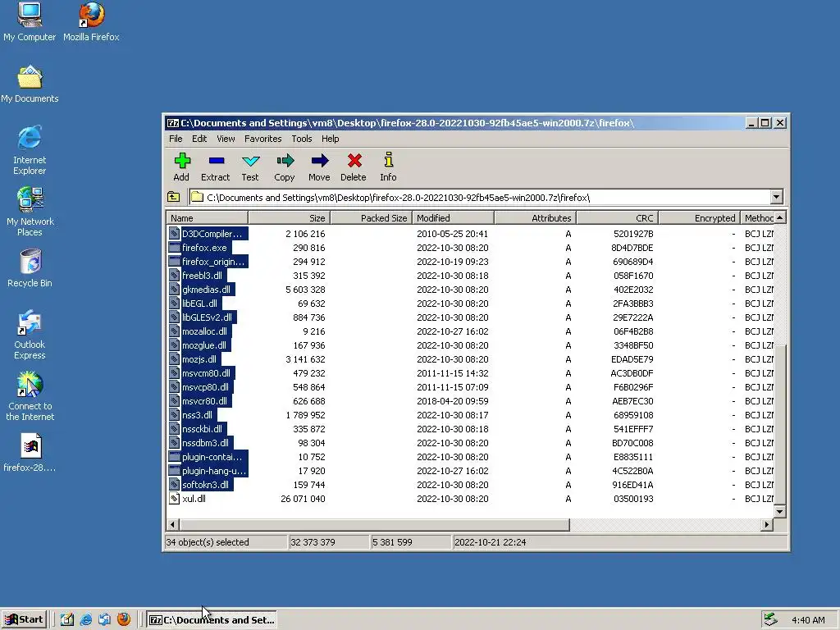Select Outlook Express desktop icon
840x630 pixels.
(x=30, y=335)
